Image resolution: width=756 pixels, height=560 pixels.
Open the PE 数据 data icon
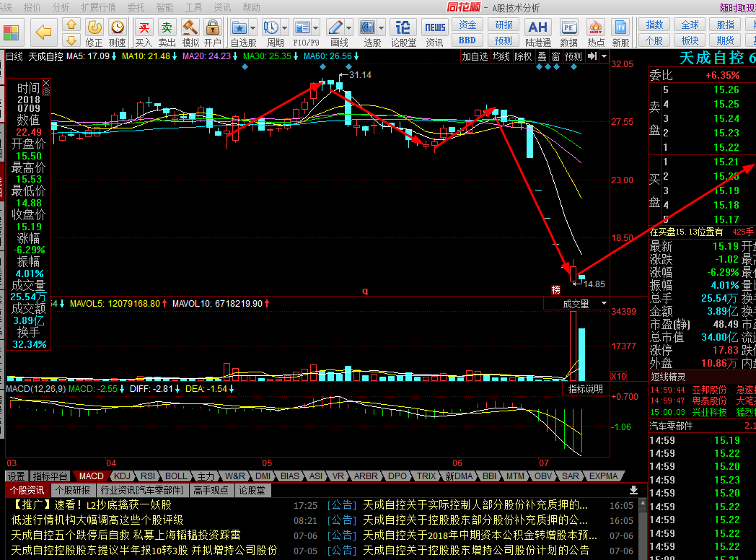click(x=569, y=32)
